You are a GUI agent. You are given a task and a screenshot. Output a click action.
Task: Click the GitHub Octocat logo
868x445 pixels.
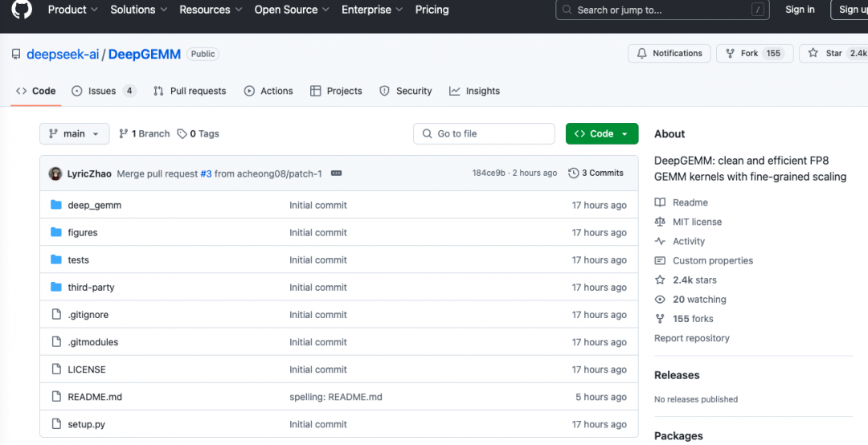[x=22, y=11]
